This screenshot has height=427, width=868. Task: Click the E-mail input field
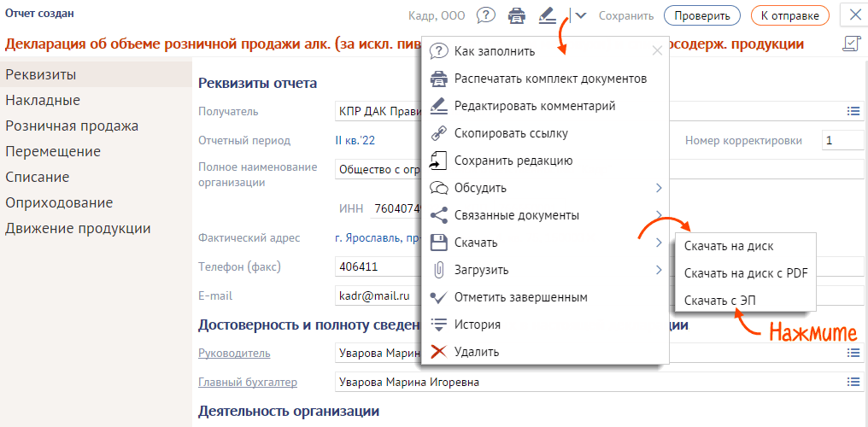[x=378, y=295]
